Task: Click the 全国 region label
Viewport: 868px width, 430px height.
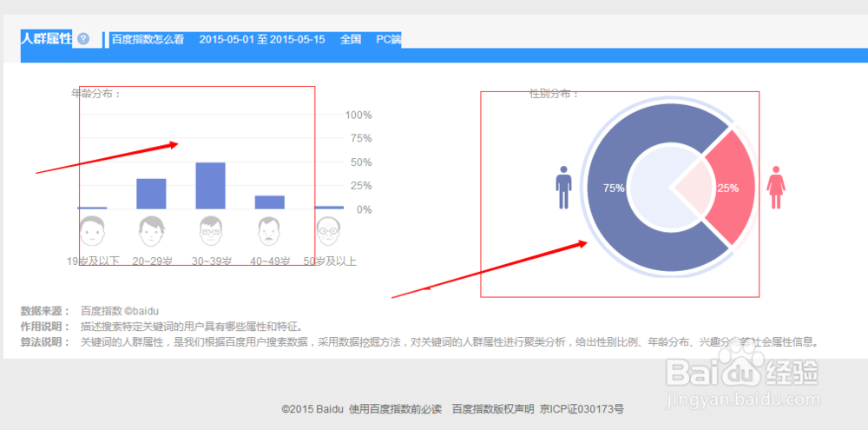Action: tap(351, 39)
